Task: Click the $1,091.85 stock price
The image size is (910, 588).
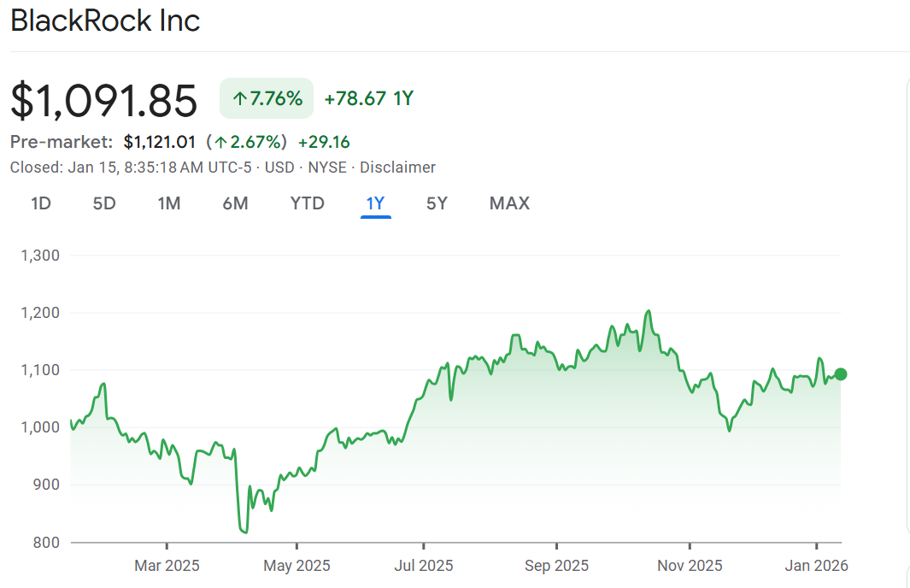Action: pyautogui.click(x=104, y=100)
